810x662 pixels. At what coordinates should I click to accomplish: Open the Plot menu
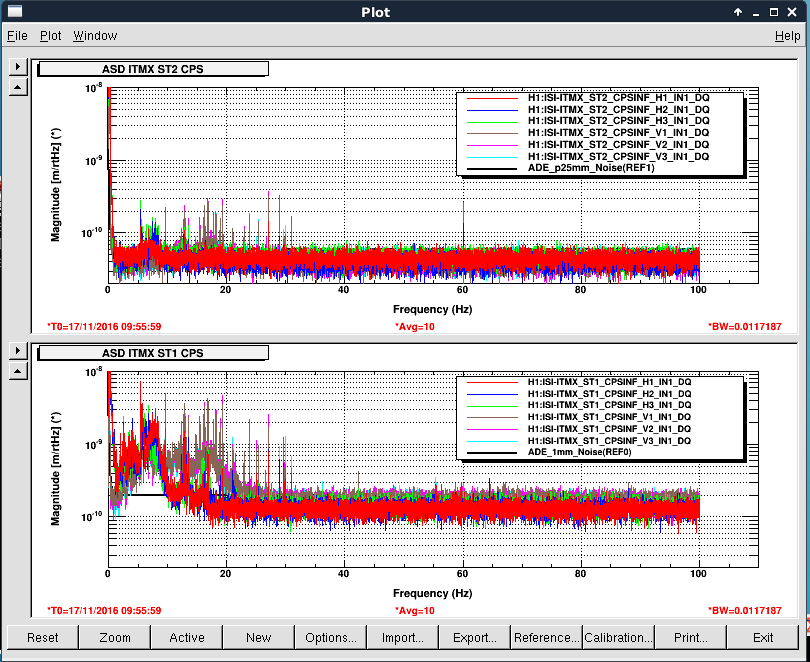tap(51, 35)
